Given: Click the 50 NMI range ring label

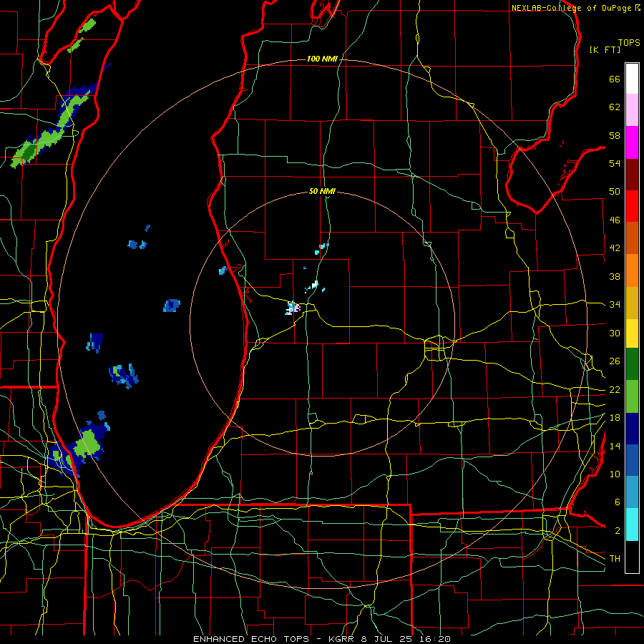Looking at the screenshot, I should (323, 191).
